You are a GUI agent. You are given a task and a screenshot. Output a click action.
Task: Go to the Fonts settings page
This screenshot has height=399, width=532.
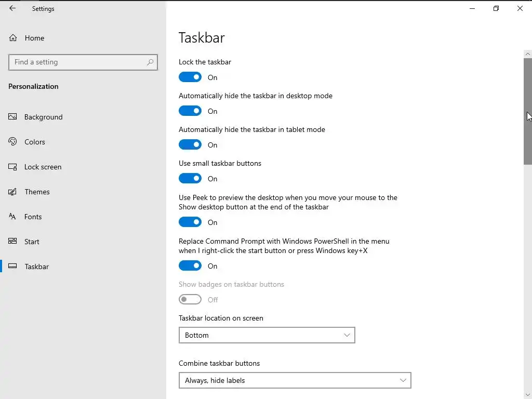point(33,217)
